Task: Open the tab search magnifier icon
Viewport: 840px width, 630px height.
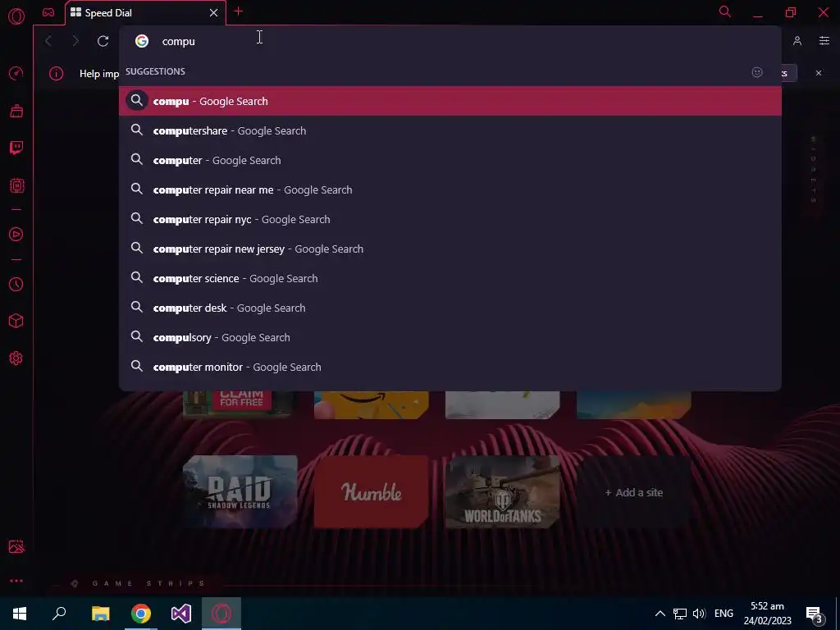Action: [x=725, y=11]
